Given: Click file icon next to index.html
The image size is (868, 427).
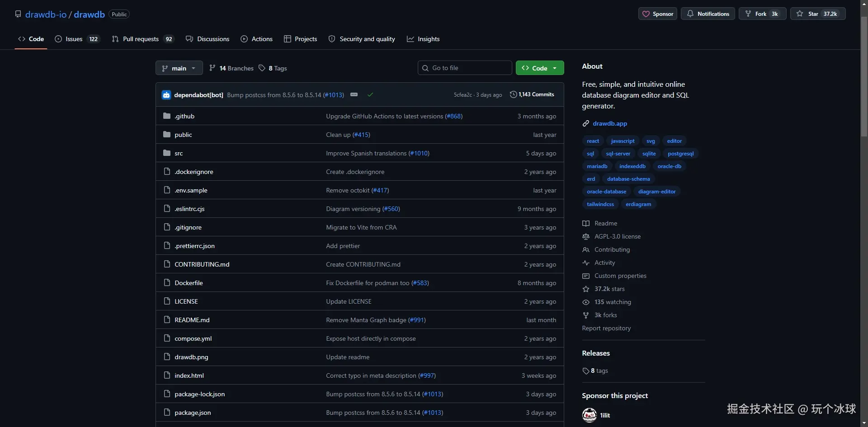Looking at the screenshot, I should coord(167,375).
